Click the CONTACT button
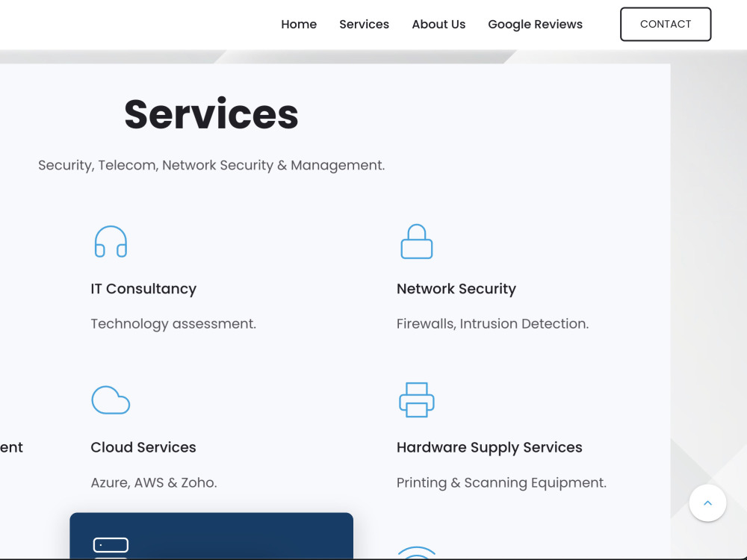 pyautogui.click(x=666, y=25)
